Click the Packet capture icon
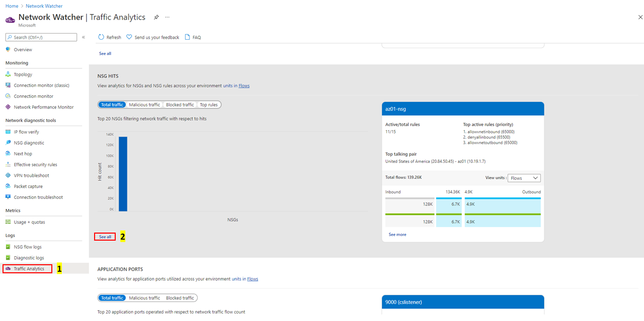 [8, 186]
